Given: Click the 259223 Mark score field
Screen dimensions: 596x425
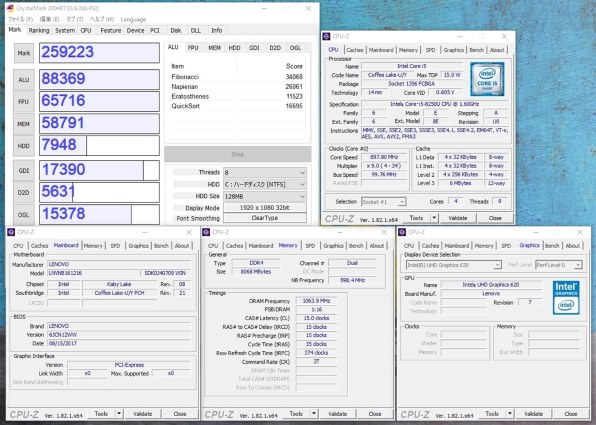Looking at the screenshot, I should coord(99,52).
